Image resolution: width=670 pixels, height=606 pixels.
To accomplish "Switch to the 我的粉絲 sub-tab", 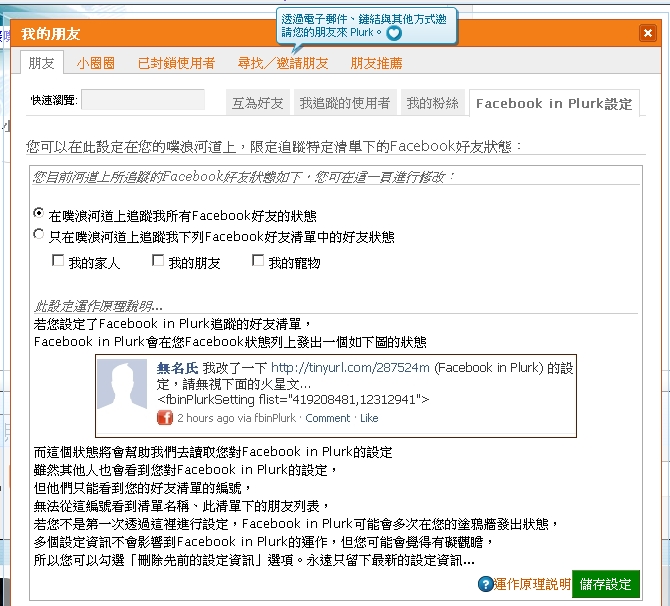I will pos(432,103).
